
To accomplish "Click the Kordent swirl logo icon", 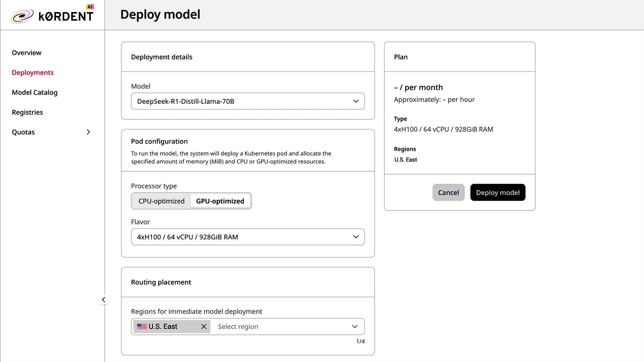I will [x=22, y=16].
